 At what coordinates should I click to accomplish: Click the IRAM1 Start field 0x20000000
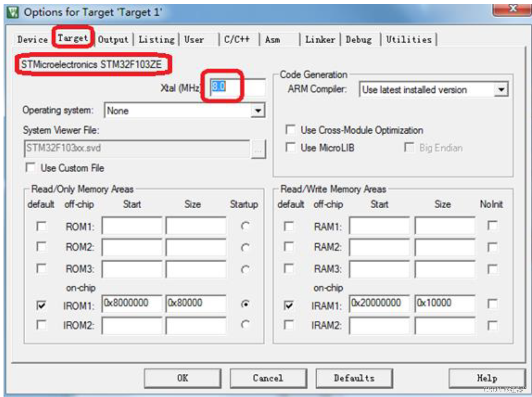(x=379, y=303)
